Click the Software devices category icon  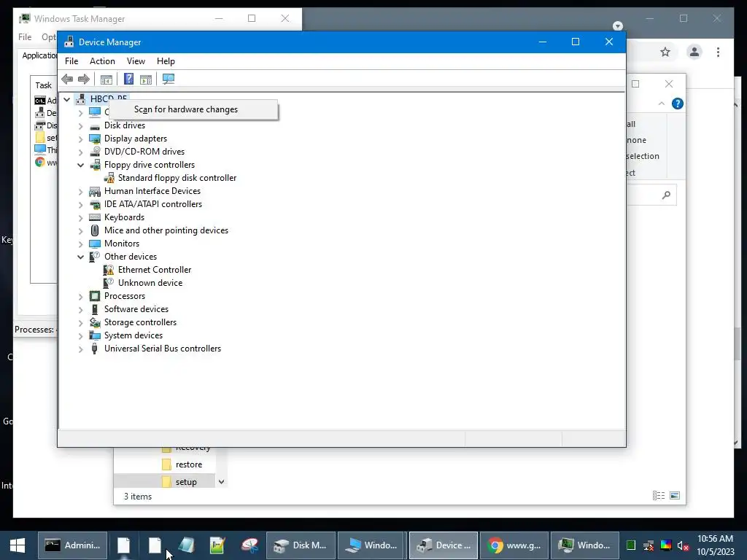(x=95, y=309)
